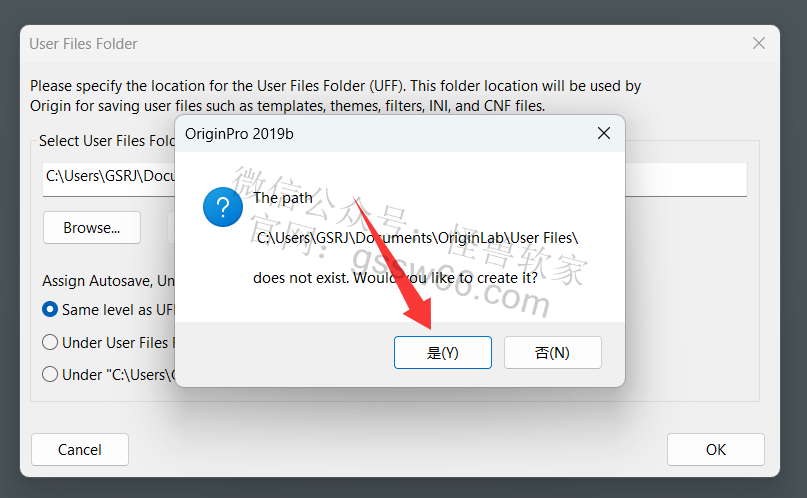Viewport: 807px width, 498px height.
Task: Click OK in User Files Folder dialog
Action: tap(715, 450)
